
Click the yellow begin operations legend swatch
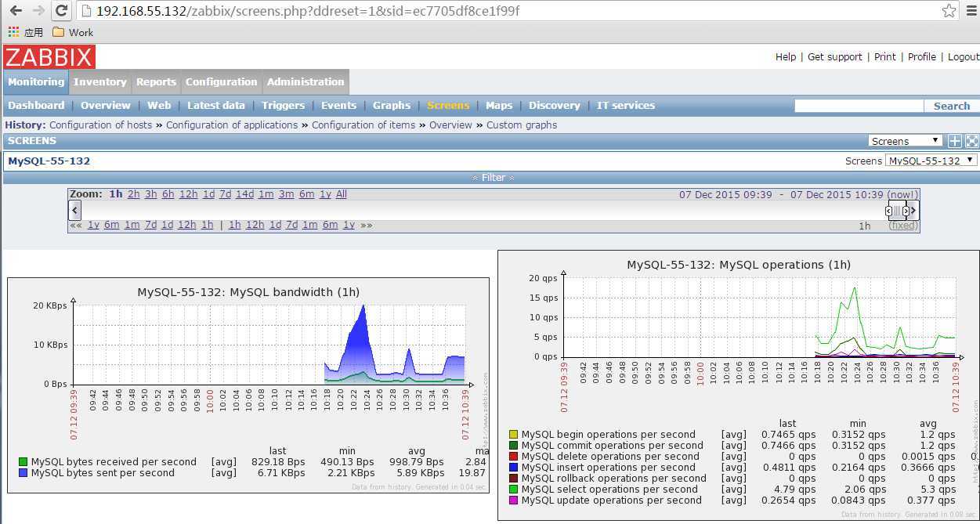pyautogui.click(x=513, y=435)
